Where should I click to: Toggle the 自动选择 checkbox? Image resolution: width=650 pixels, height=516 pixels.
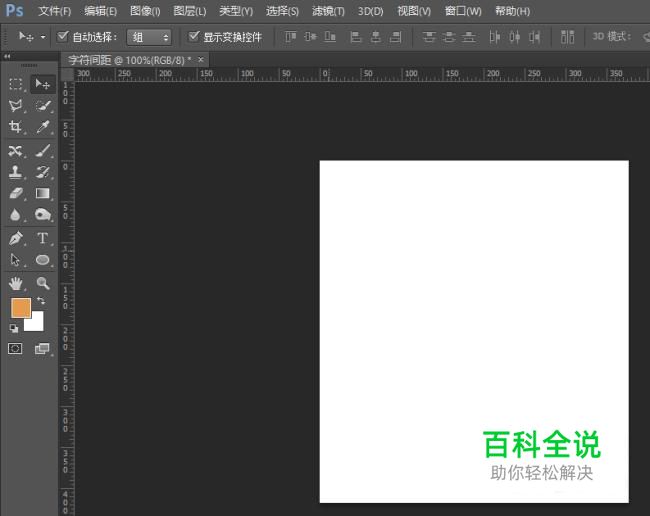pos(63,36)
